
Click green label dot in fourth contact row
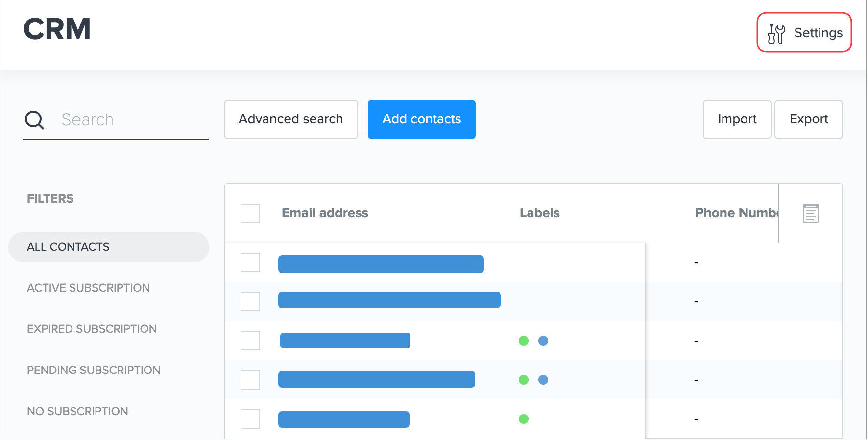tap(524, 380)
